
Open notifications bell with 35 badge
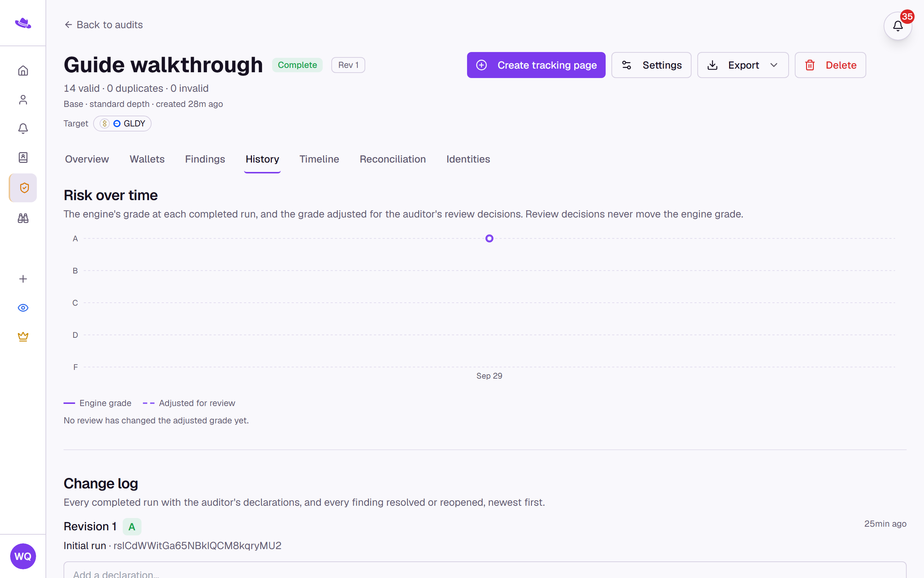898,26
